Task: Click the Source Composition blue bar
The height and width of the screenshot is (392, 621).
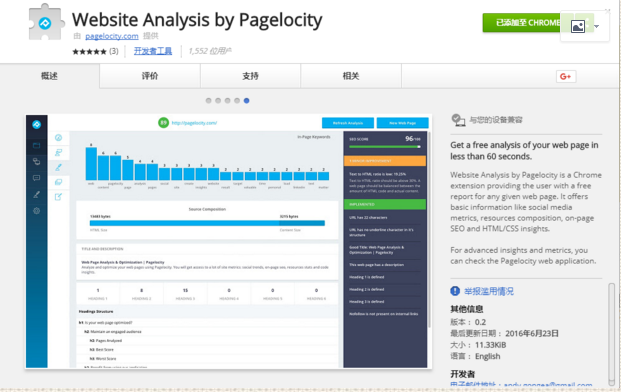Action: (207, 223)
